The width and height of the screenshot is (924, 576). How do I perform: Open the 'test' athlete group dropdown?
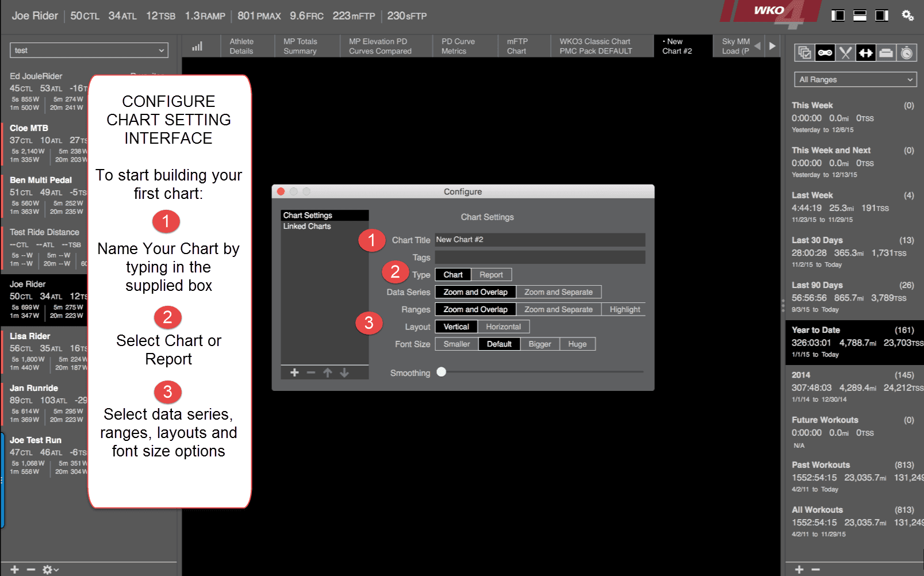click(x=89, y=50)
